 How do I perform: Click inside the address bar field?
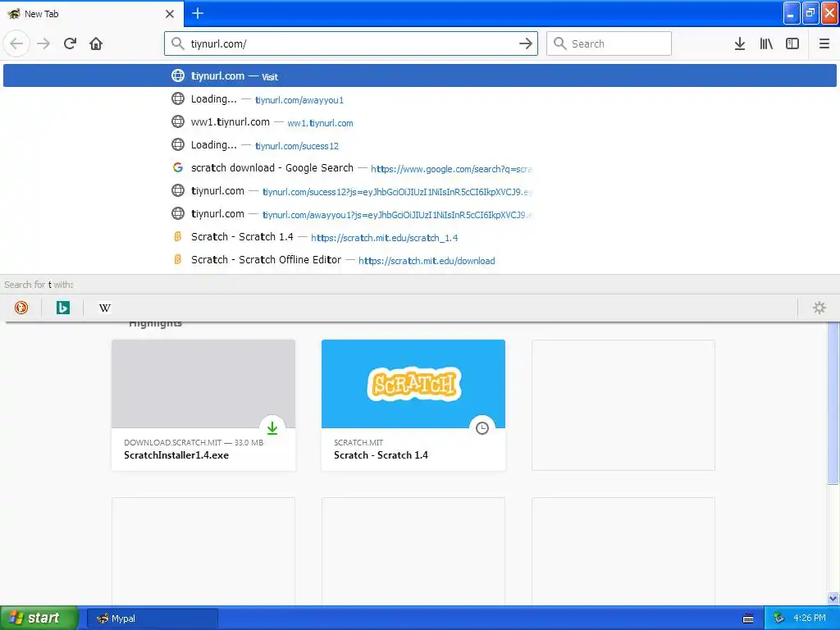[x=351, y=43]
